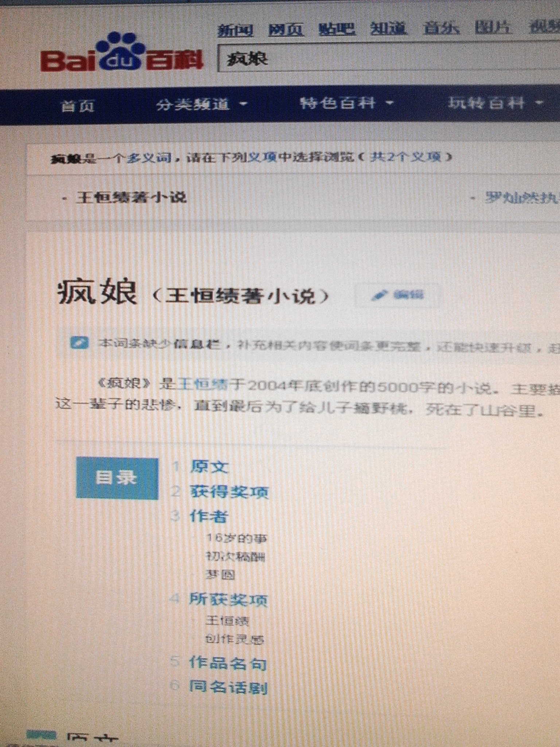560x747 pixels.
Task: Go to the 知道 search tab
Action: (x=388, y=28)
